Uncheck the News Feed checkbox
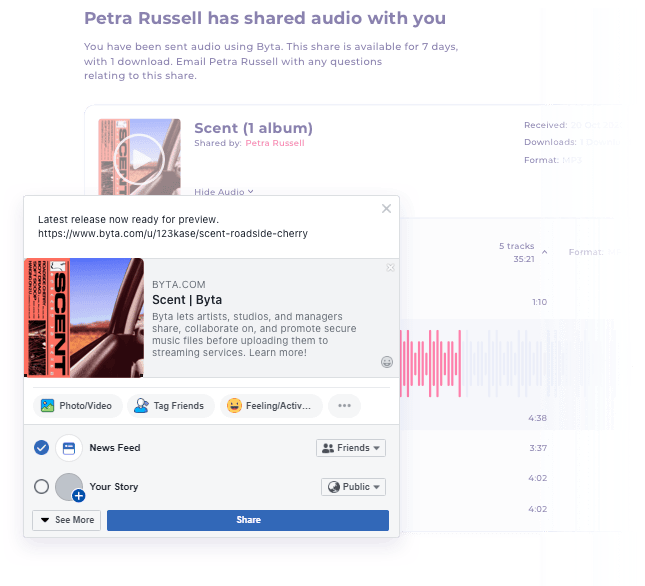 pos(42,447)
